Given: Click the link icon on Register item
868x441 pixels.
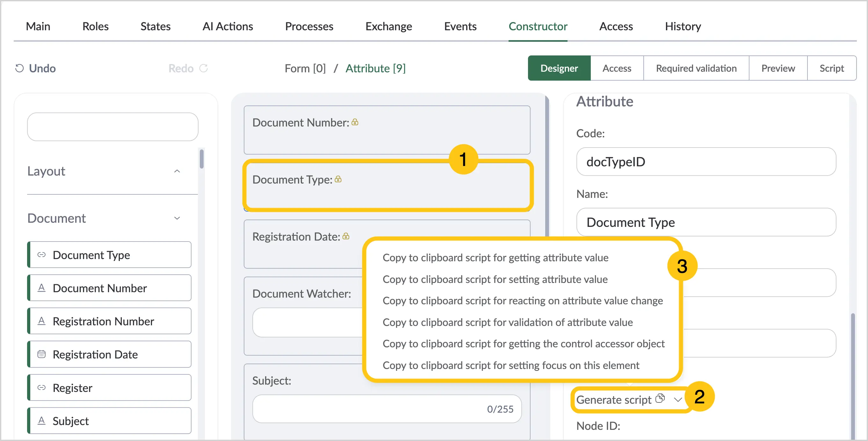Looking at the screenshot, I should [41, 387].
